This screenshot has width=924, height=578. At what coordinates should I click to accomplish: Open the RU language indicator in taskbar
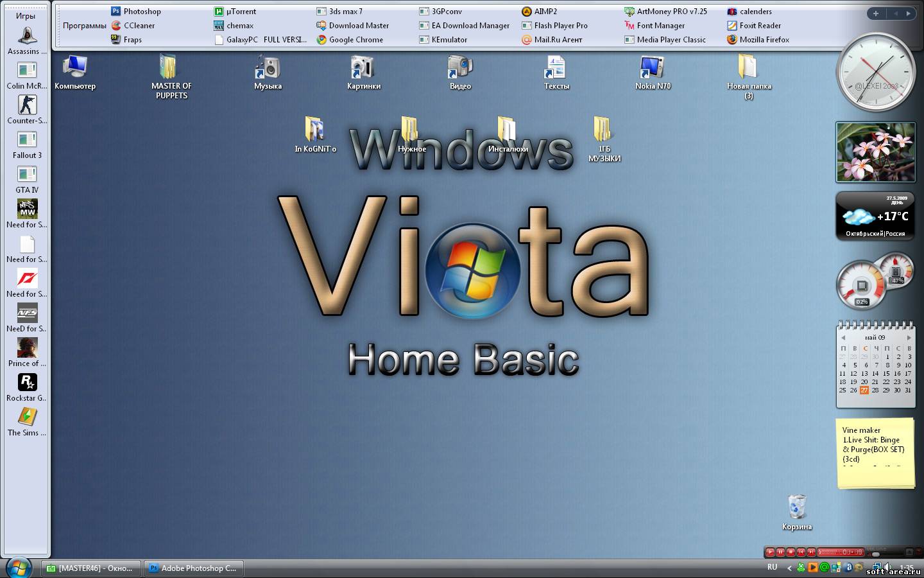point(773,567)
